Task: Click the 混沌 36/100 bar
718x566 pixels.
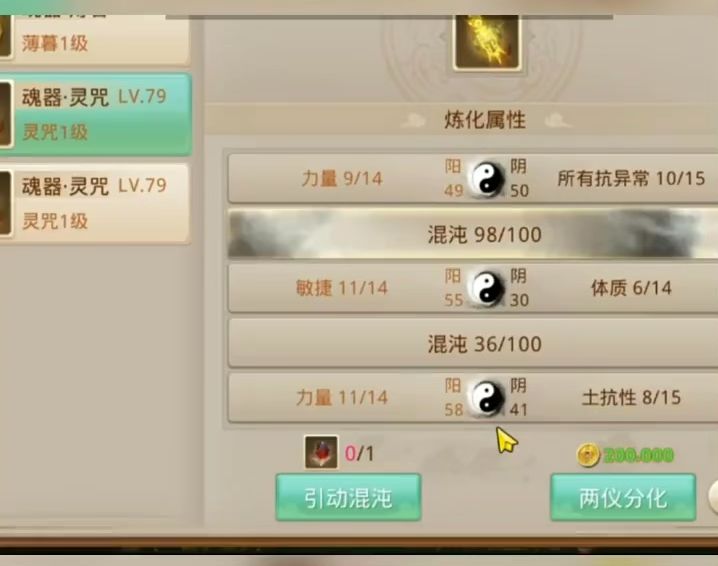Action: tap(473, 343)
